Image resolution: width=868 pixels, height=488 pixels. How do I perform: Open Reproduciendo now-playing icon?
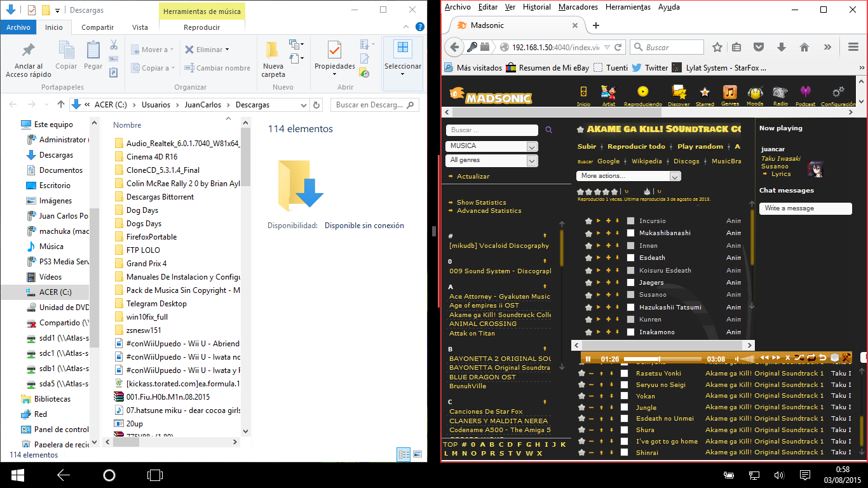coord(643,92)
